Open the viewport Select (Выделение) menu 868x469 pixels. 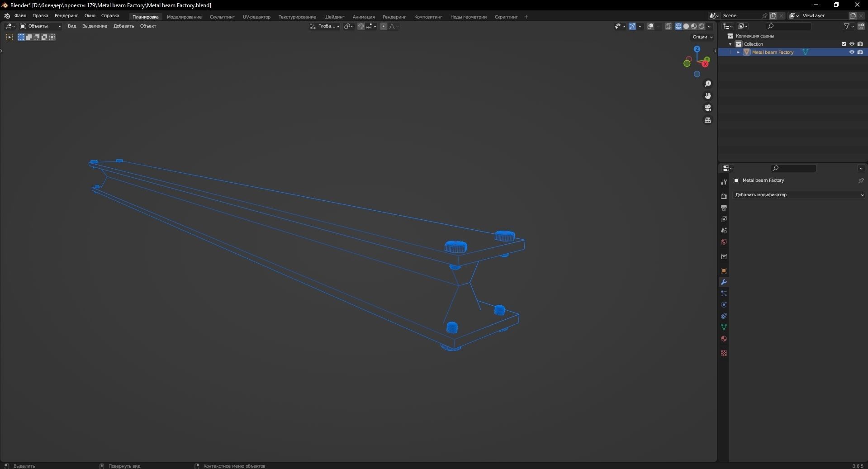click(95, 26)
